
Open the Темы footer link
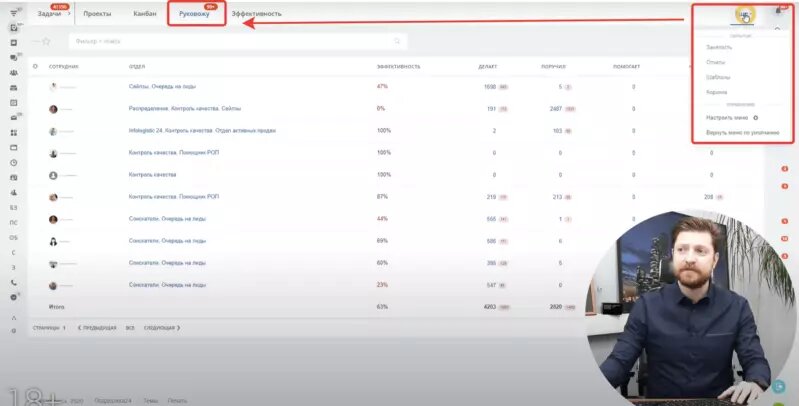coord(150,401)
